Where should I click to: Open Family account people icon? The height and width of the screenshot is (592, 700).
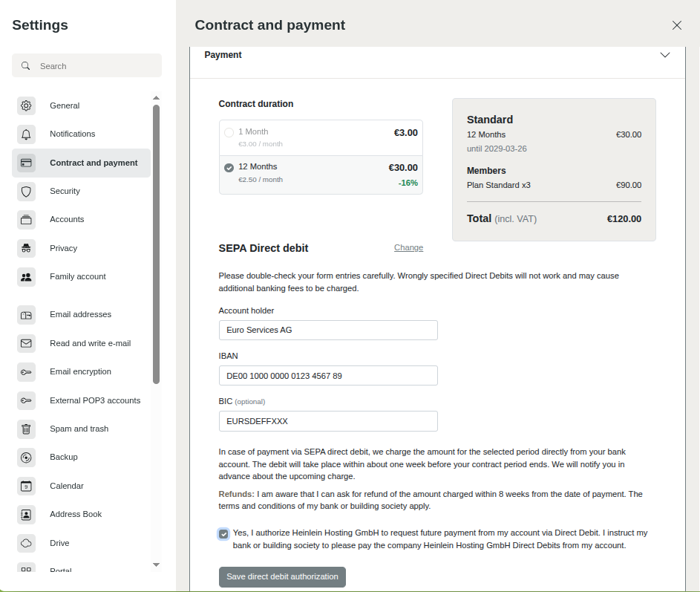point(26,277)
